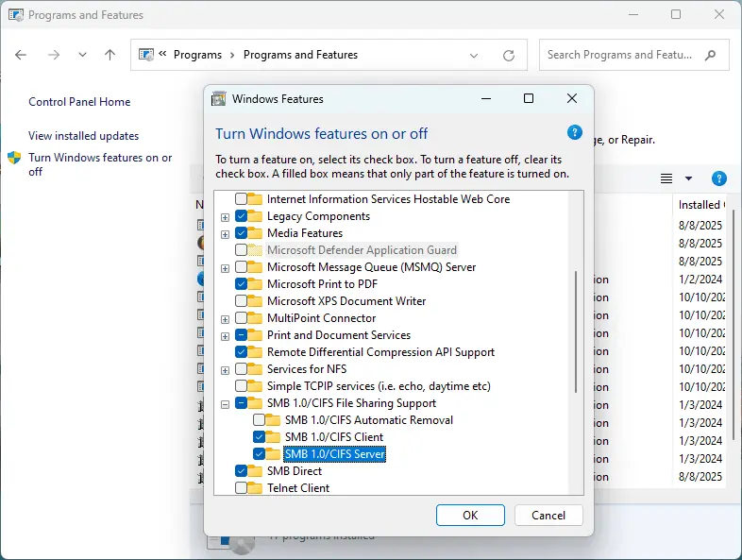This screenshot has height=560, width=742.
Task: Check SMB 1.0/CIFS Automatic Removal checkbox
Action: (259, 420)
